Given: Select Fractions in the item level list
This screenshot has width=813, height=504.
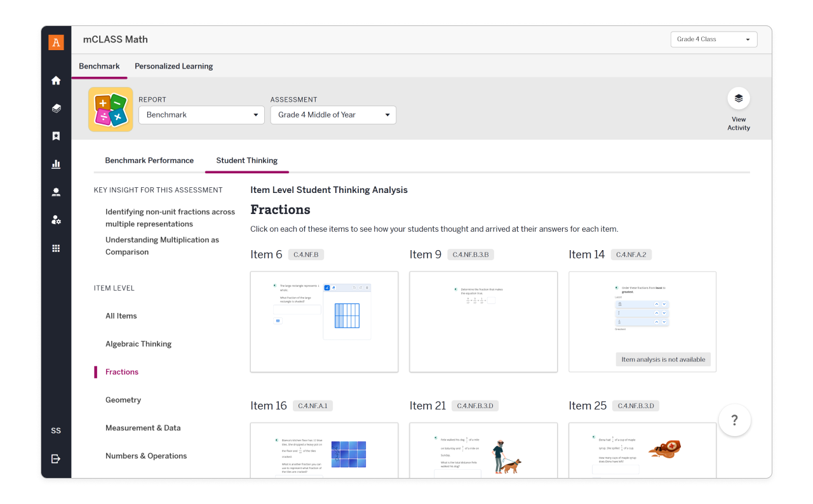Looking at the screenshot, I should [x=122, y=372].
